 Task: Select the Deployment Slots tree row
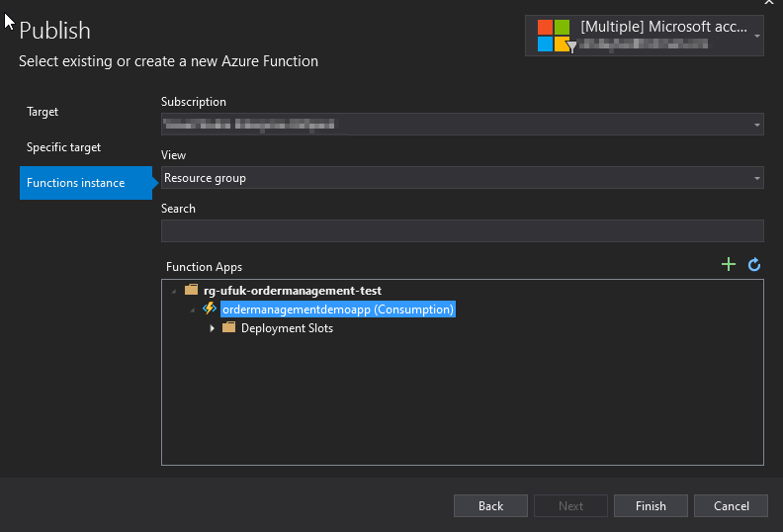point(287,328)
